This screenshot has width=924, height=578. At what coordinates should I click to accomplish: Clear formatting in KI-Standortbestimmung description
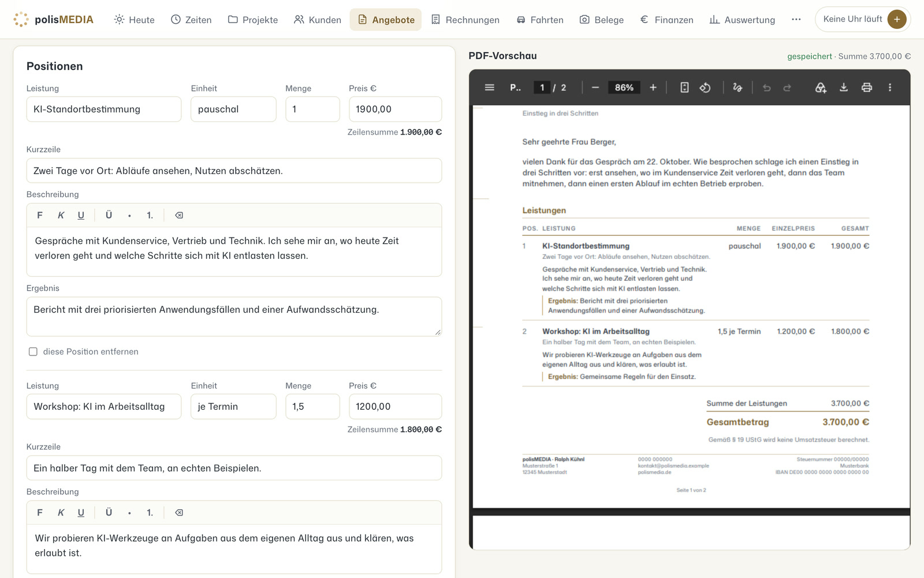tap(179, 215)
